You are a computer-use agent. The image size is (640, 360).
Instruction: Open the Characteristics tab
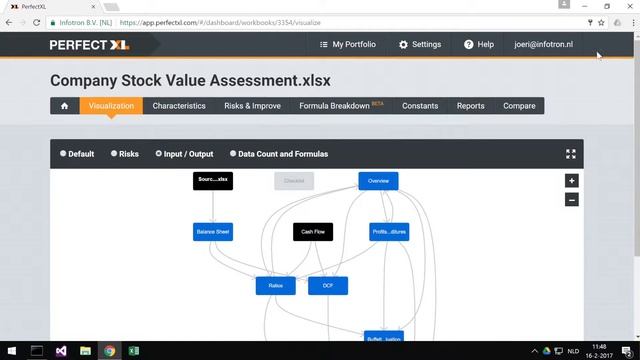(179, 106)
